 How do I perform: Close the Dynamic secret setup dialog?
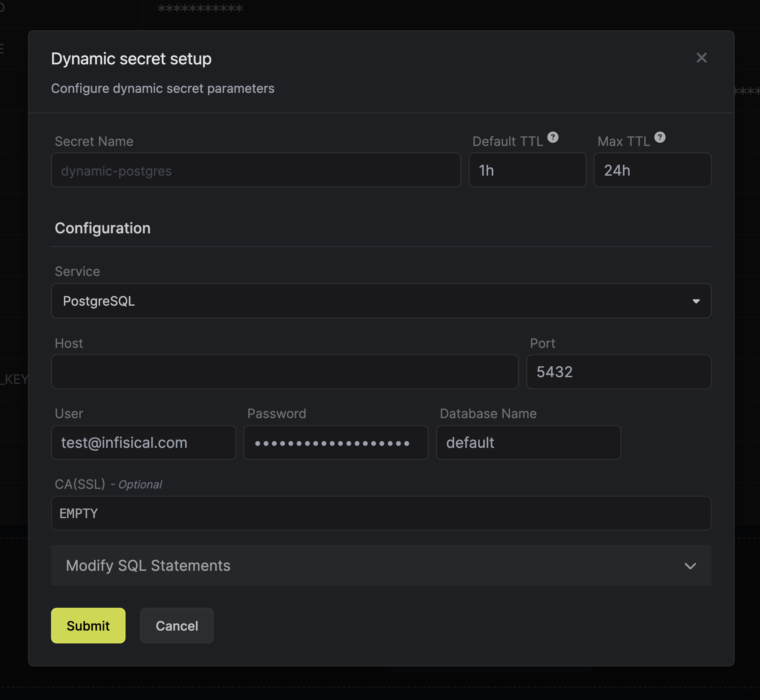701,58
